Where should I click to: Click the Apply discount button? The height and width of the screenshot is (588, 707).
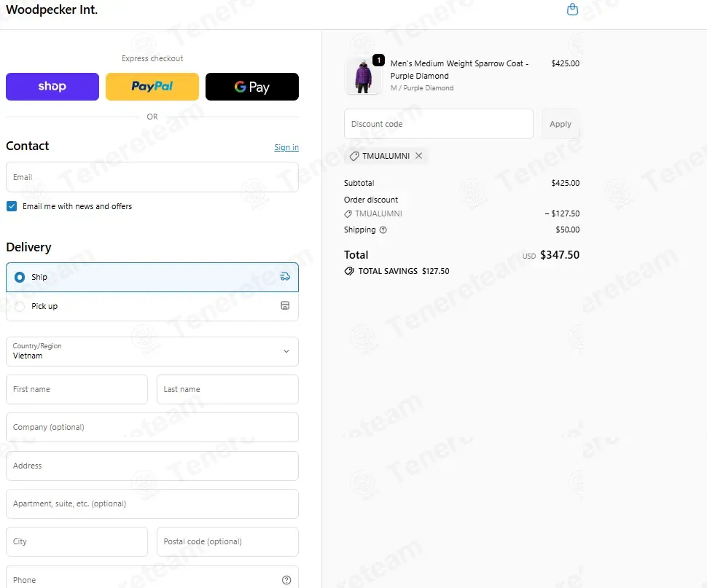click(x=560, y=124)
